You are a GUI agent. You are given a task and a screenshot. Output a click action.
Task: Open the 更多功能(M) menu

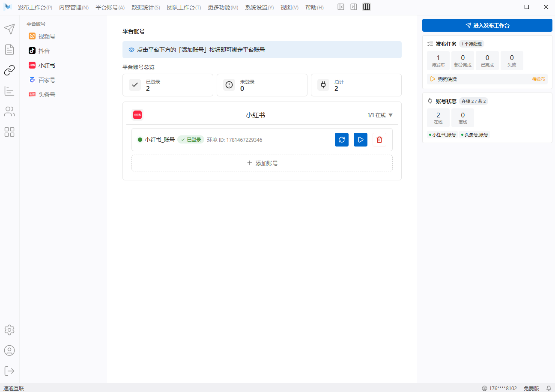point(223,7)
